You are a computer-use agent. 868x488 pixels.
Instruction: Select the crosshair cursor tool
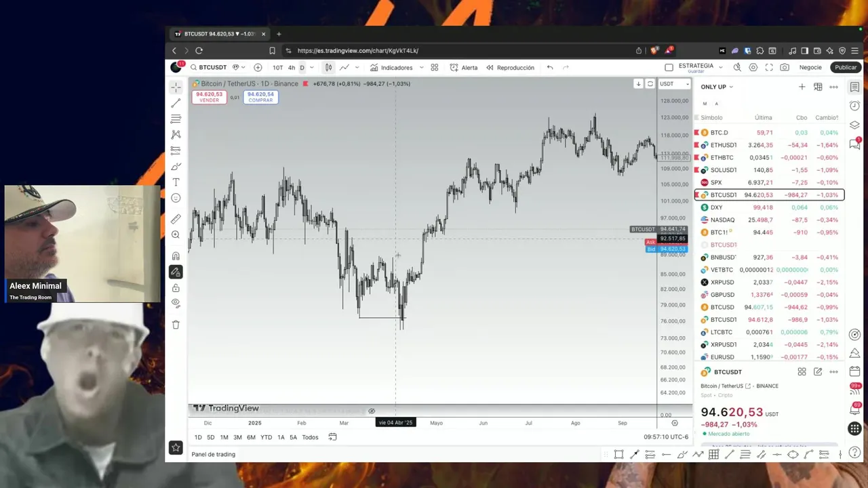tap(176, 87)
